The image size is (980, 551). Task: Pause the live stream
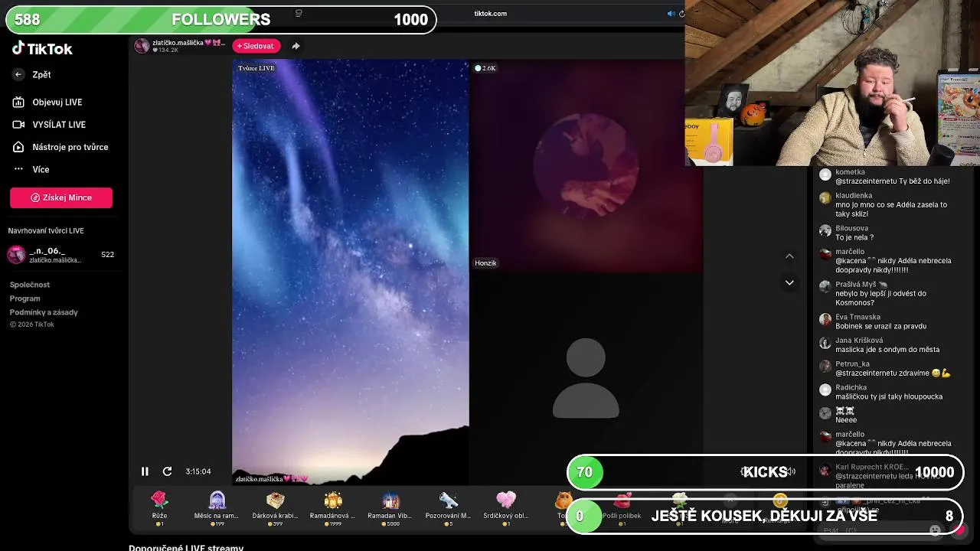145,471
